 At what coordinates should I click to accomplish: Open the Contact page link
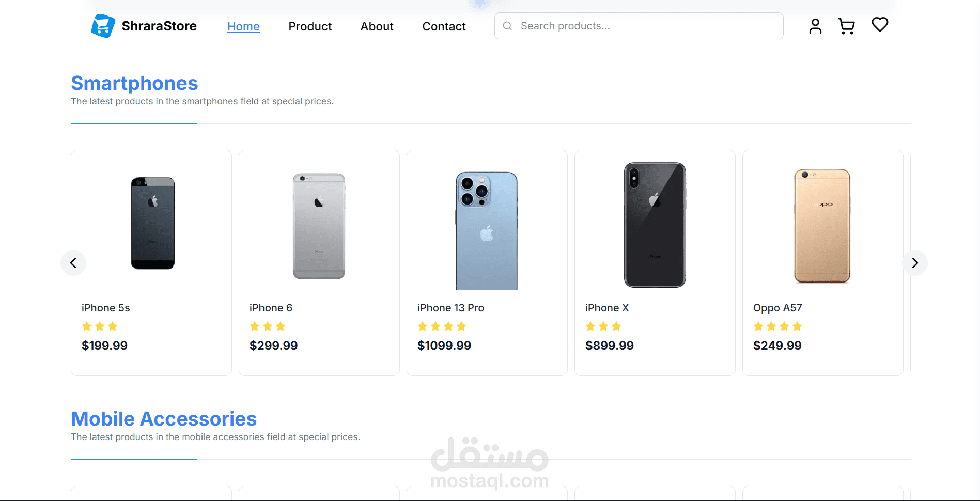(x=444, y=26)
